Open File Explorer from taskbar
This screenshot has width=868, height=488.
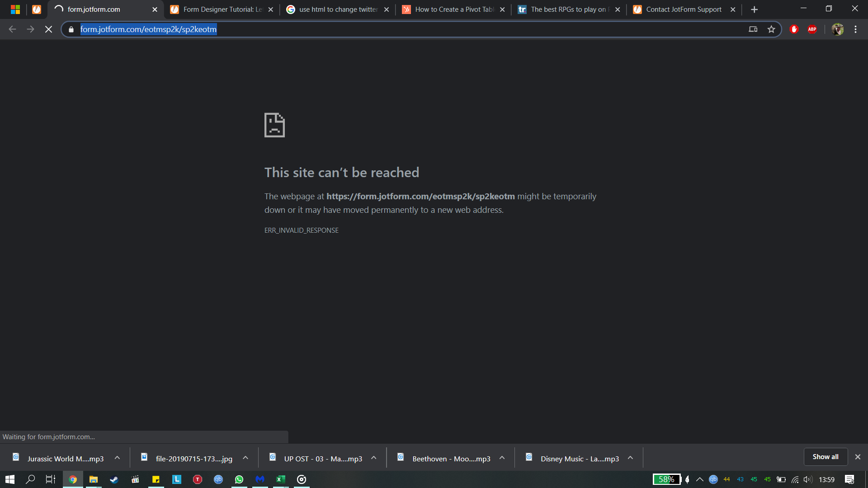pos(94,479)
